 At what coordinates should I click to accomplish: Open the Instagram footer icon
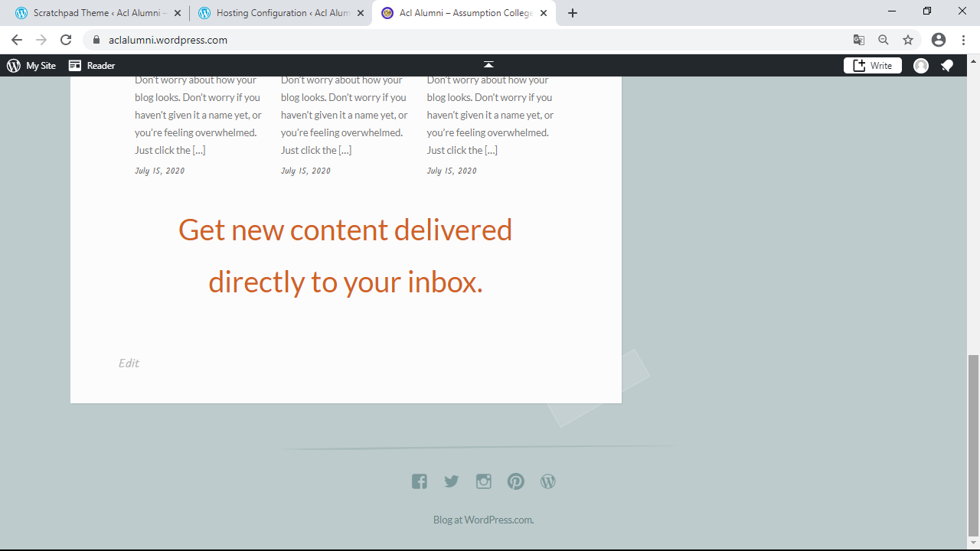(x=483, y=481)
